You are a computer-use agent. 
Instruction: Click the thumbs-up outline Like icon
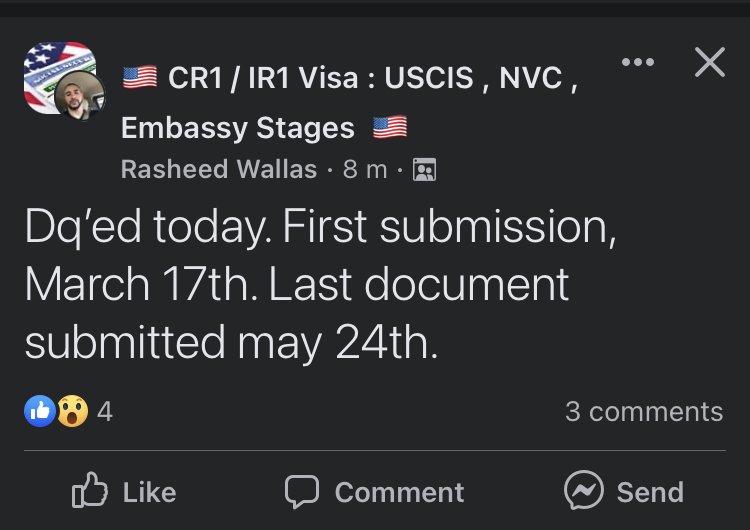[89, 490]
